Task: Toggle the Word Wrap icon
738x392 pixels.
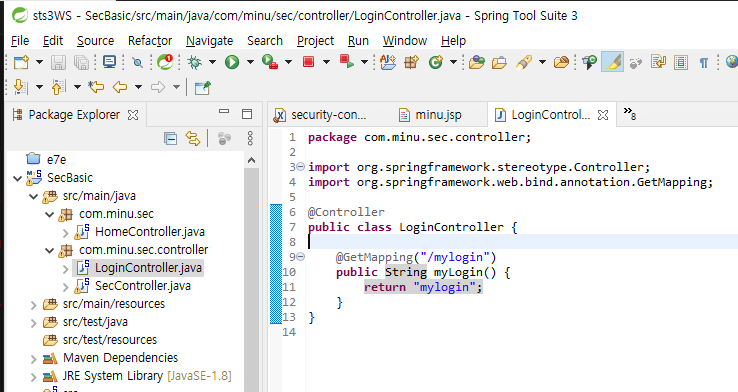Action: coord(658,62)
